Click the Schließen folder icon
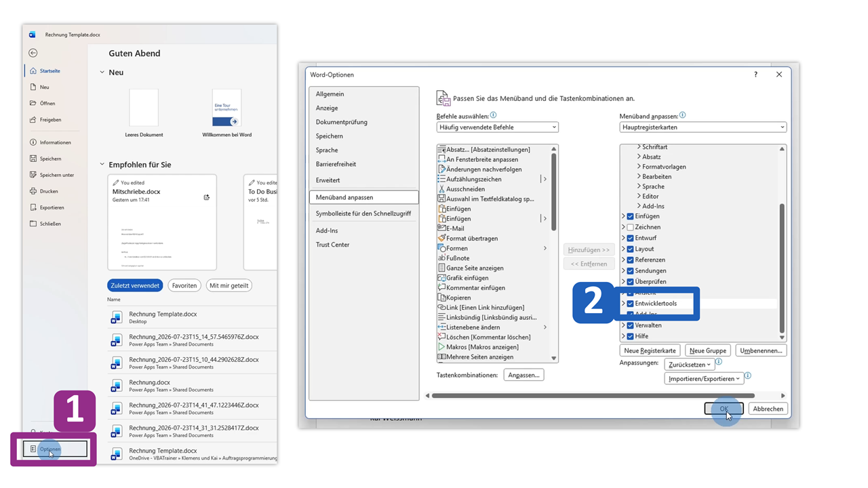 pyautogui.click(x=33, y=224)
